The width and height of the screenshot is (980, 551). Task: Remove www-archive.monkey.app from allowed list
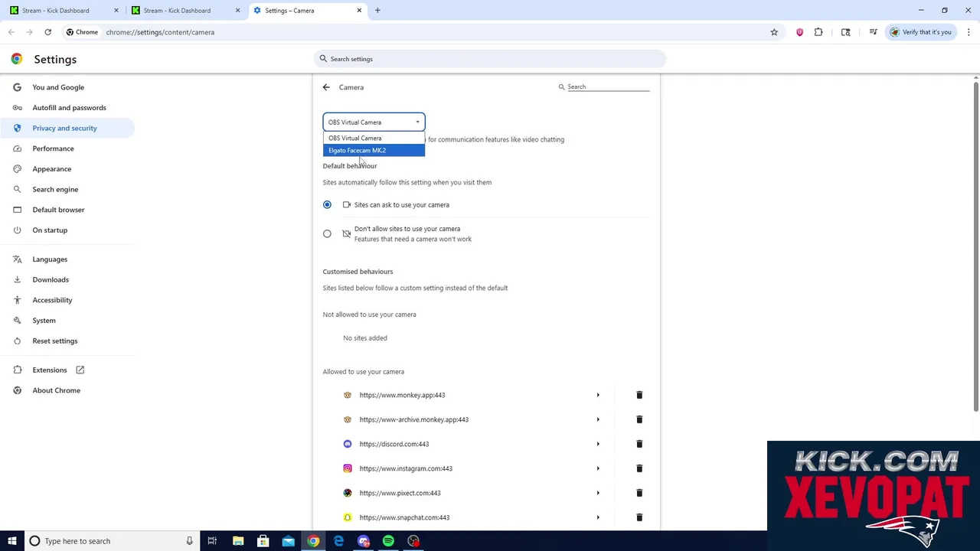tap(639, 419)
